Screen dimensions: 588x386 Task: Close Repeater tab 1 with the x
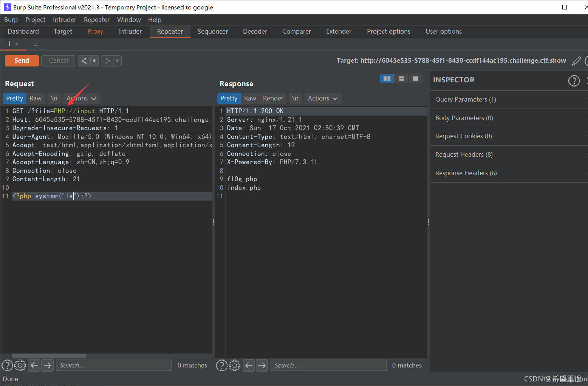pyautogui.click(x=17, y=44)
